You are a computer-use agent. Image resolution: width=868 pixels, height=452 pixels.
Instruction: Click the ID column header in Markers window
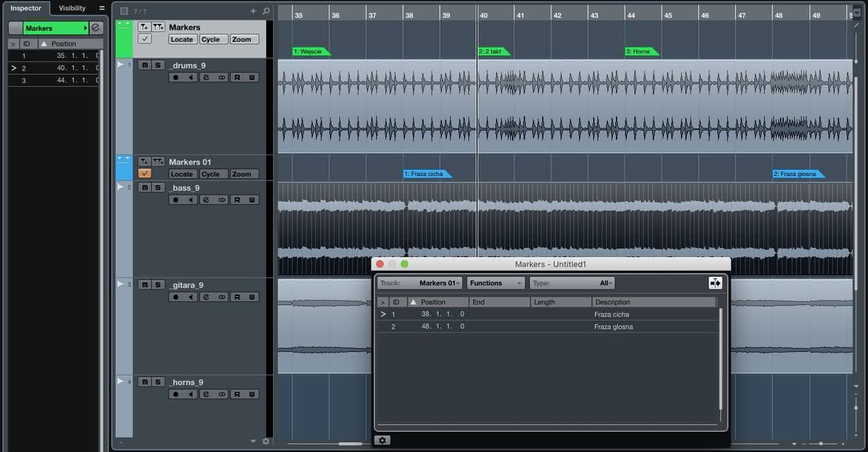click(x=398, y=302)
